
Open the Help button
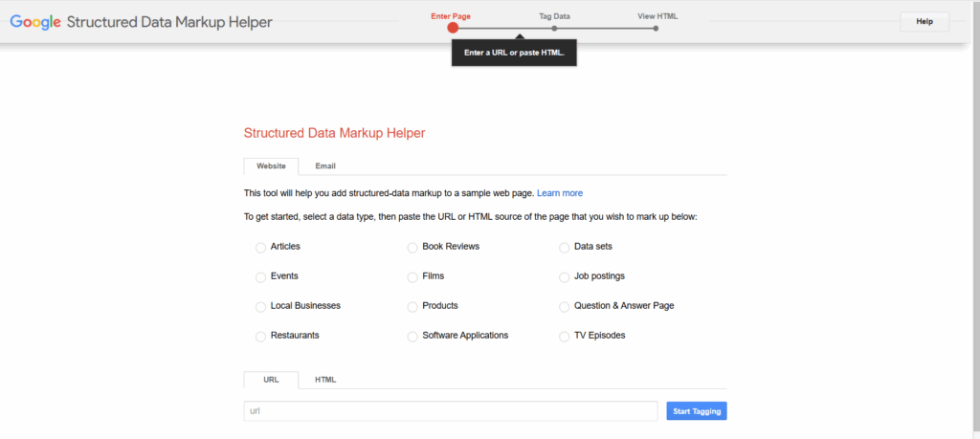[x=924, y=22]
